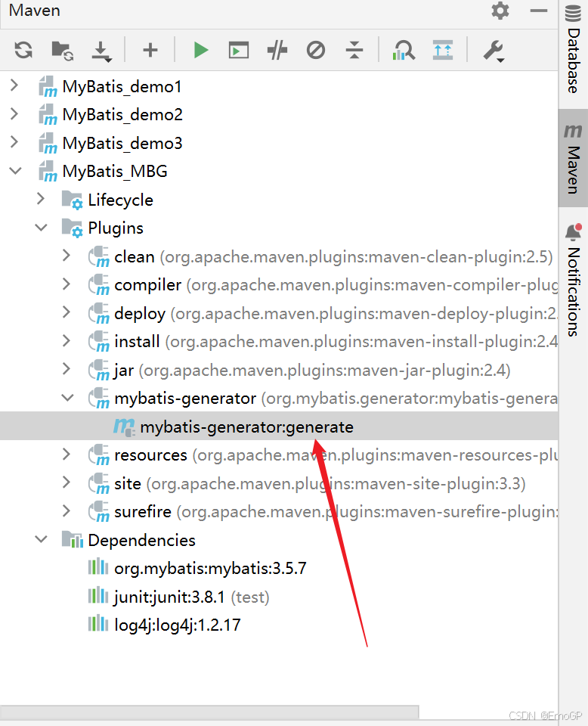Select the MyBatis_demo1 project label

(x=122, y=86)
